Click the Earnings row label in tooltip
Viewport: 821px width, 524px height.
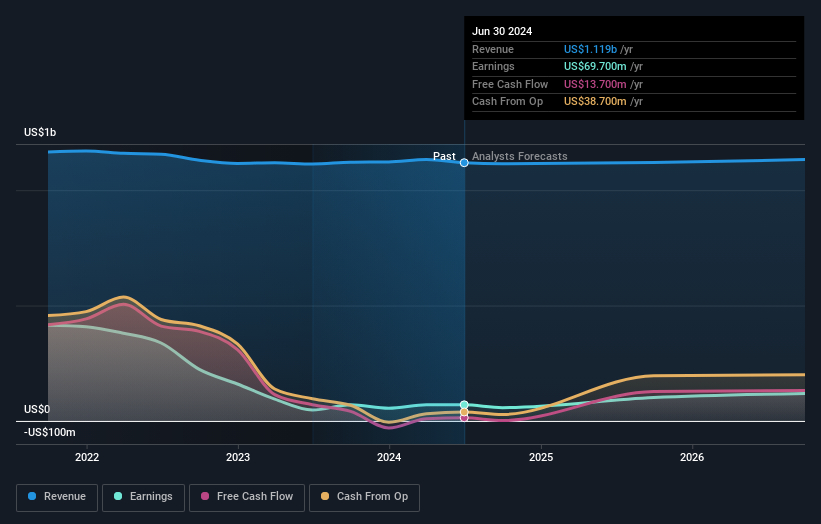click(493, 66)
